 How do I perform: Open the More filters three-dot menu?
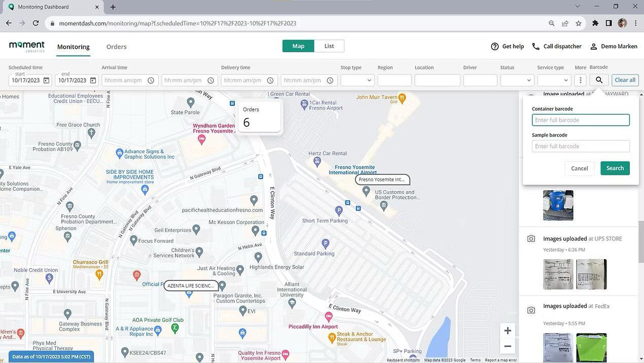581,80
